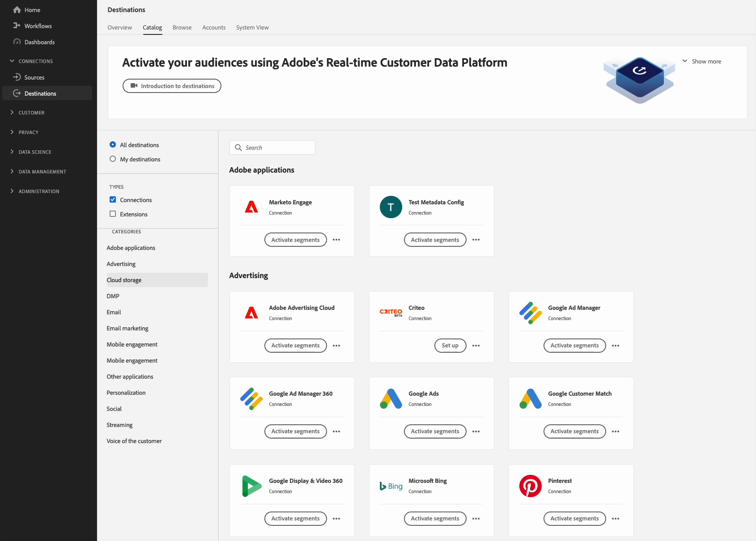Screen dimensions: 756x541
Task: Open more options for Microsoft Bing
Action: pyautogui.click(x=476, y=519)
